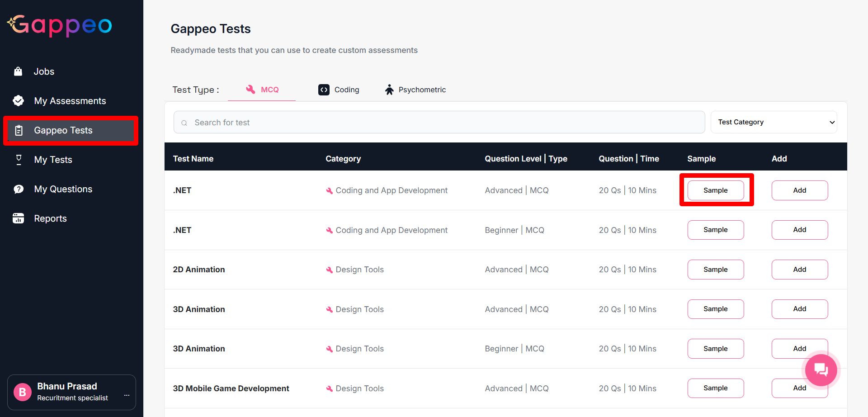Add the 2D Animation test

coord(799,270)
